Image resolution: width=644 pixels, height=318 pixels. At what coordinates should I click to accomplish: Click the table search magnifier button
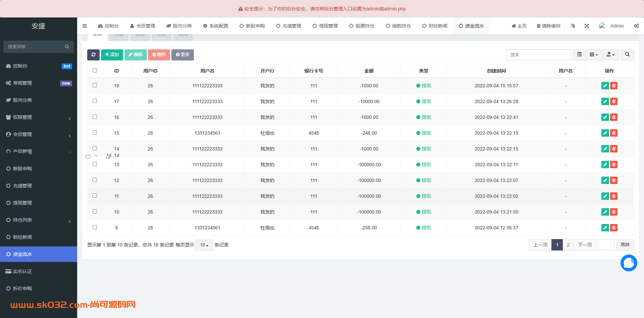[627, 55]
